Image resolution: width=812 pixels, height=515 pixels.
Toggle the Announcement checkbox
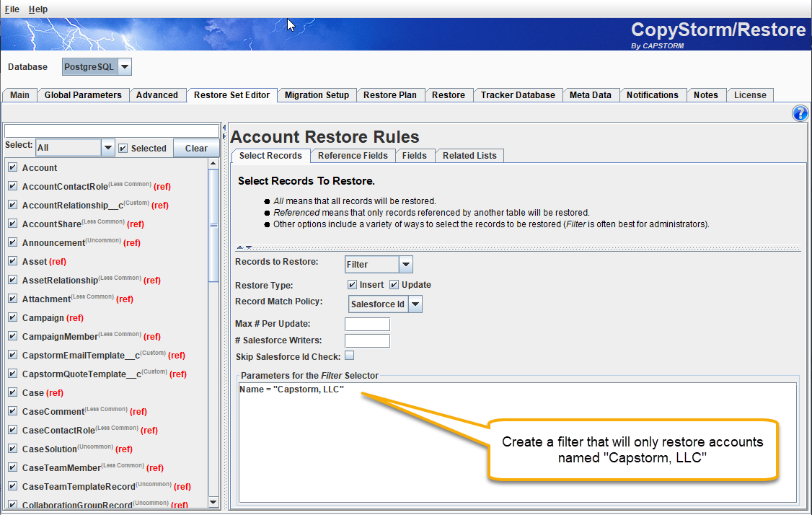pos(13,242)
